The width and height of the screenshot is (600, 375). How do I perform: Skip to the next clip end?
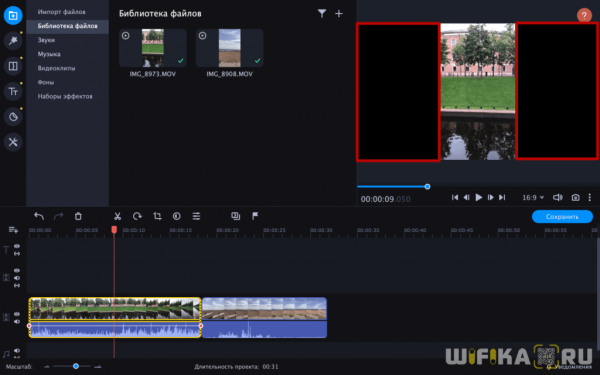tap(502, 197)
